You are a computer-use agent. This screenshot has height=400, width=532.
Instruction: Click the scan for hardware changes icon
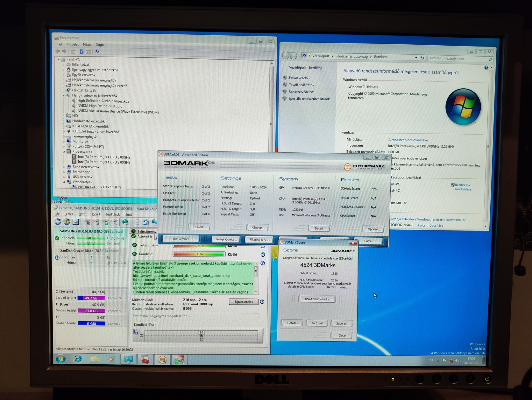(x=97, y=51)
